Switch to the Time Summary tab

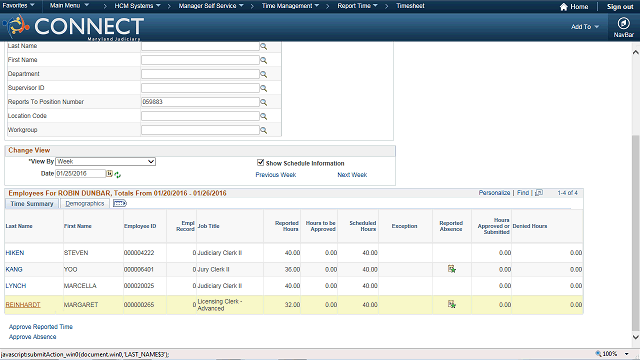(32, 204)
